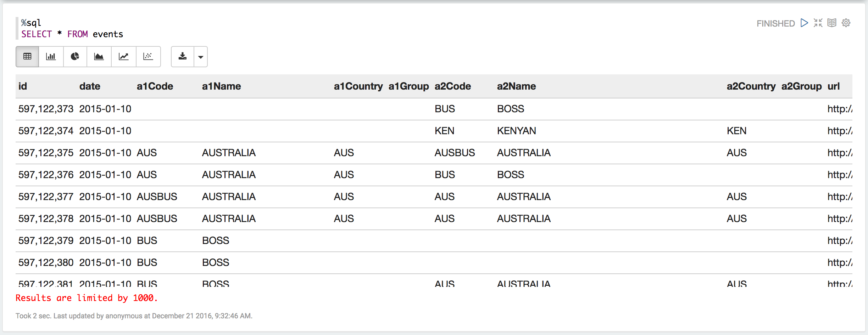Viewport: 868px width, 335px height.
Task: Switch to table view icon
Action: 27,57
